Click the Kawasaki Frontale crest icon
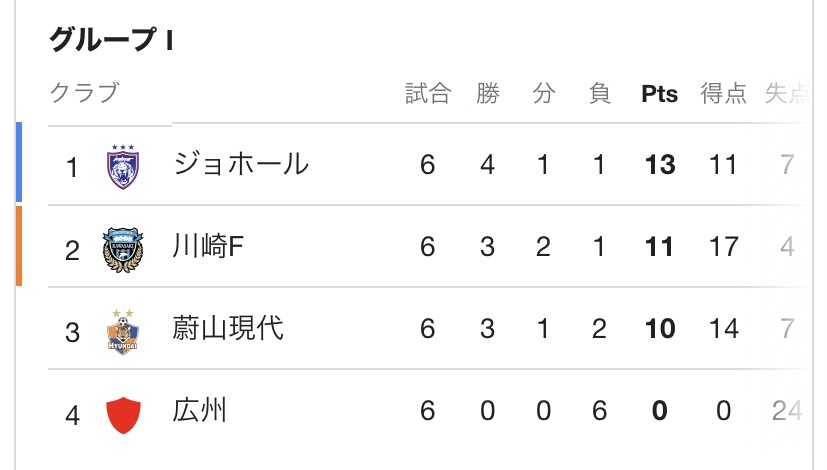The image size is (827, 470). [x=124, y=248]
